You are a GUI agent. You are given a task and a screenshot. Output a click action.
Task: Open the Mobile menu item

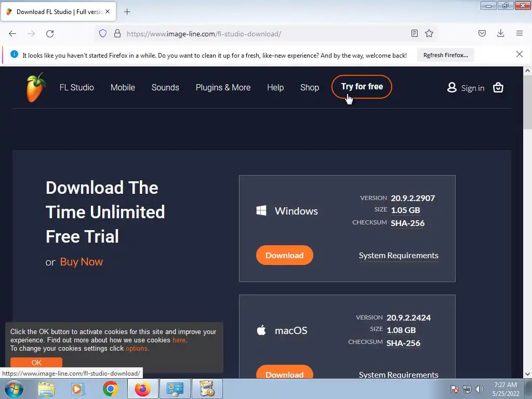point(123,87)
